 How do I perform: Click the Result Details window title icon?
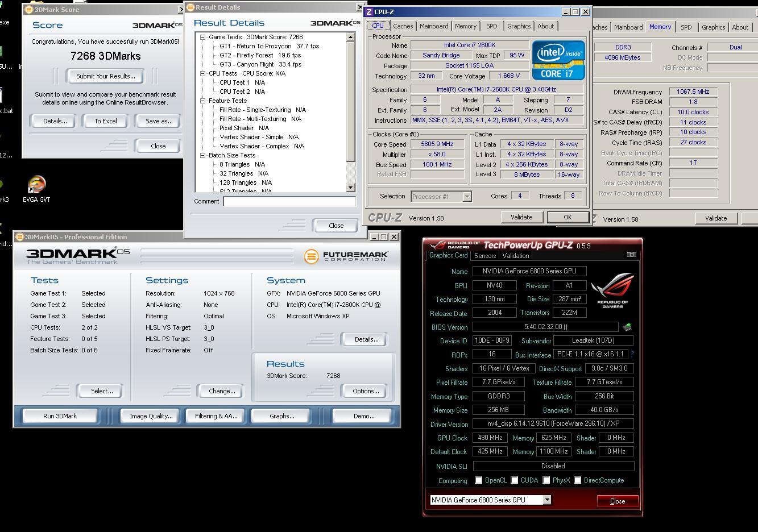pyautogui.click(x=190, y=7)
